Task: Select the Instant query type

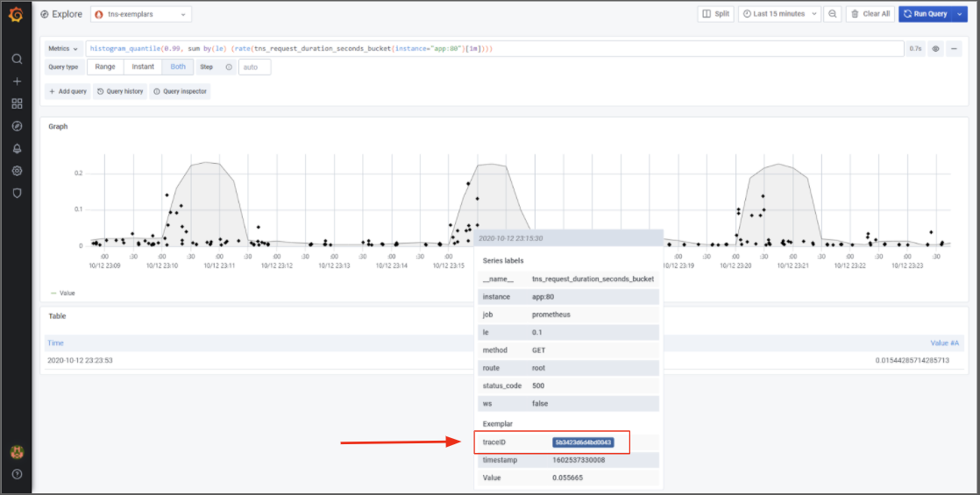Action: 143,67
